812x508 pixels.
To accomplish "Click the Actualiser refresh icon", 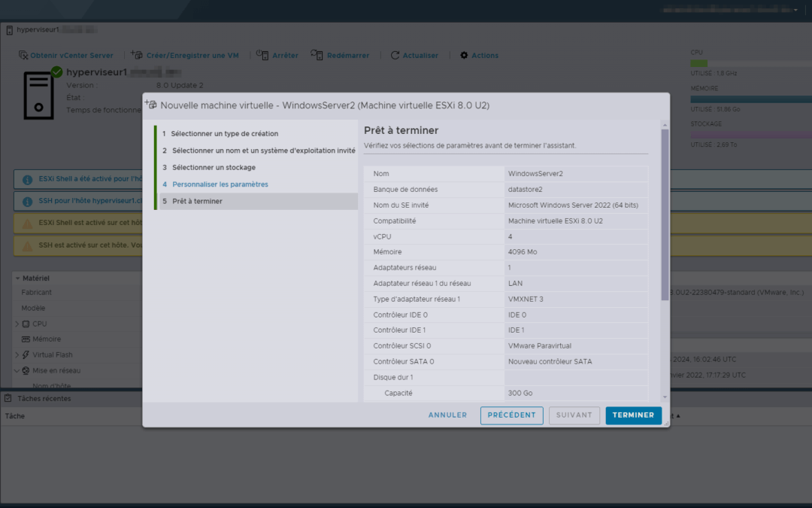I will pos(395,55).
